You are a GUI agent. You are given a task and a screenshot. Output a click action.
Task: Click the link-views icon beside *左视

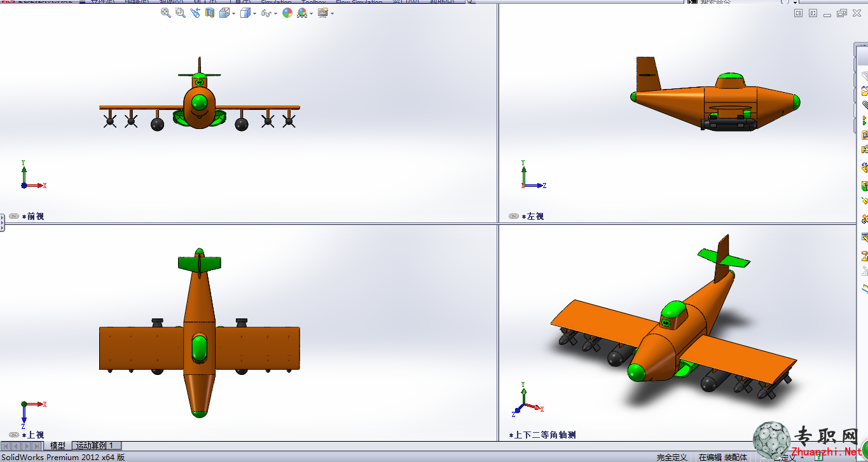pyautogui.click(x=514, y=216)
